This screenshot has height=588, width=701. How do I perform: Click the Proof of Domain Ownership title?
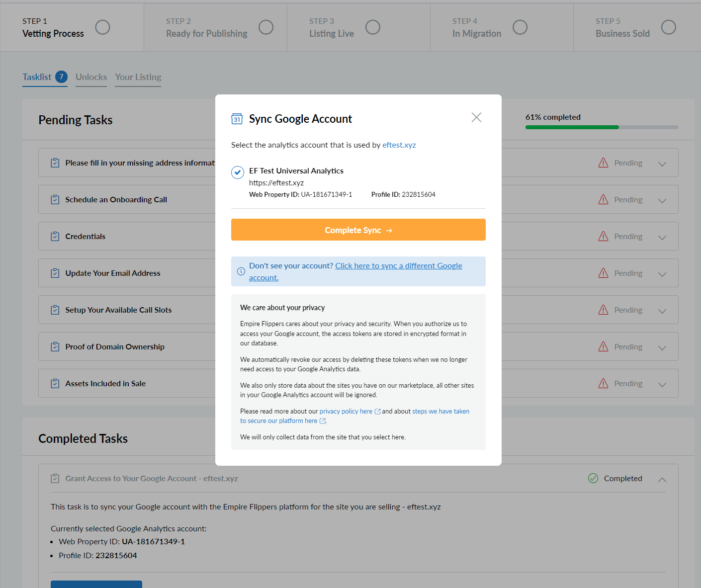(115, 346)
